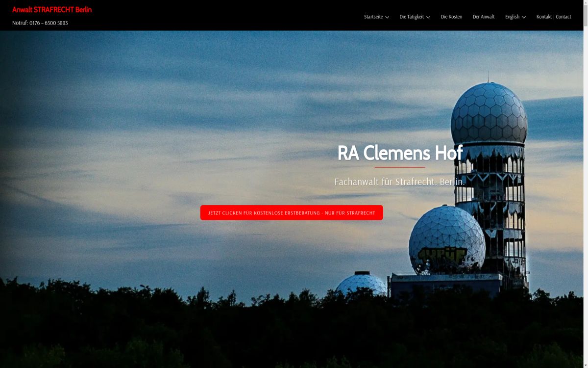Open the Die Kosten page
This screenshot has height=368, width=588.
451,17
